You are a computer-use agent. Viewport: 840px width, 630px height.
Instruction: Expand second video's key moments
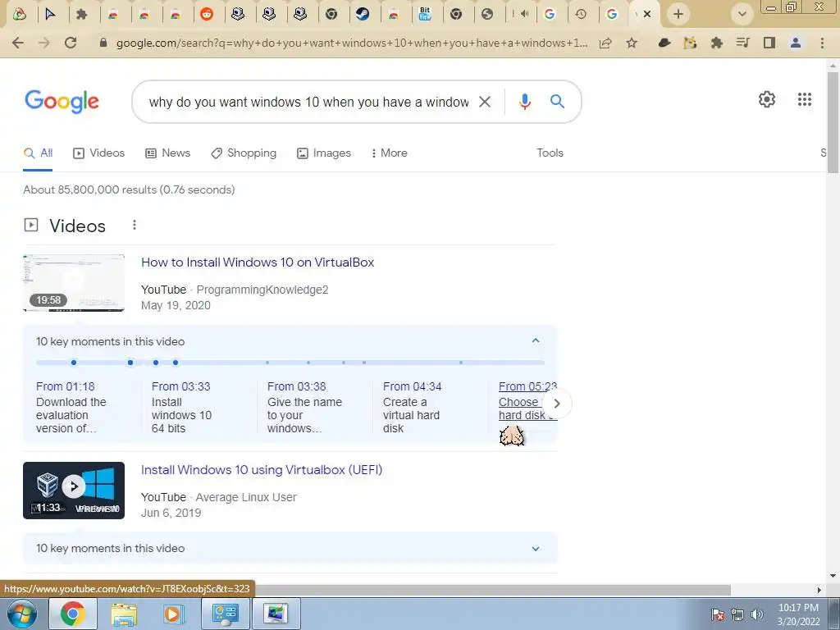[x=536, y=549]
